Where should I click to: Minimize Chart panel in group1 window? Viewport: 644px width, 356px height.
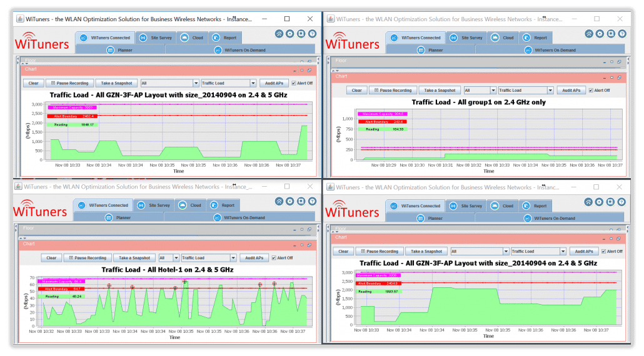click(605, 77)
